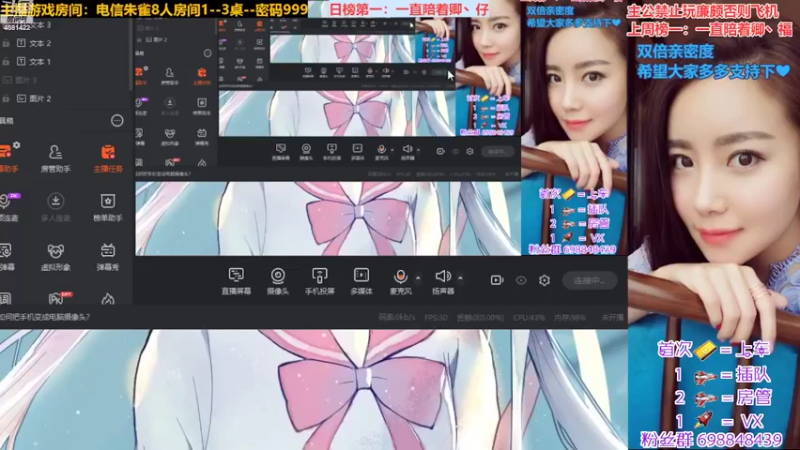Toggle the lock on layer 图片 2
This screenshot has width=800, height=450.
pos(6,98)
